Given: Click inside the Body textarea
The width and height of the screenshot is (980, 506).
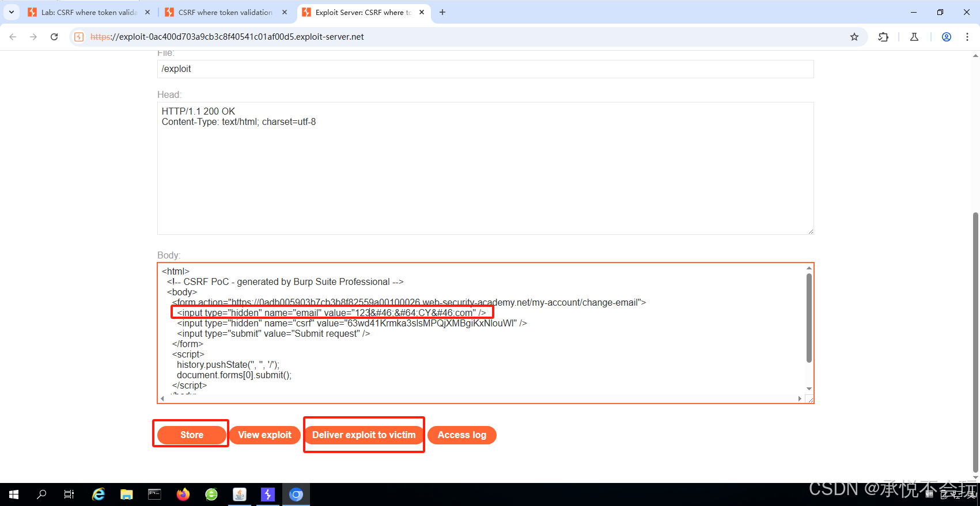Looking at the screenshot, I should tap(485, 333).
